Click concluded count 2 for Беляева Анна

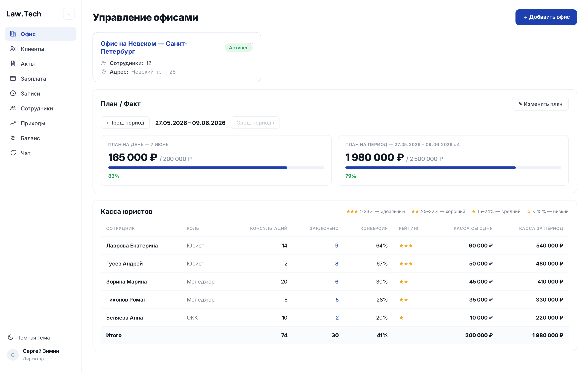tap(337, 318)
